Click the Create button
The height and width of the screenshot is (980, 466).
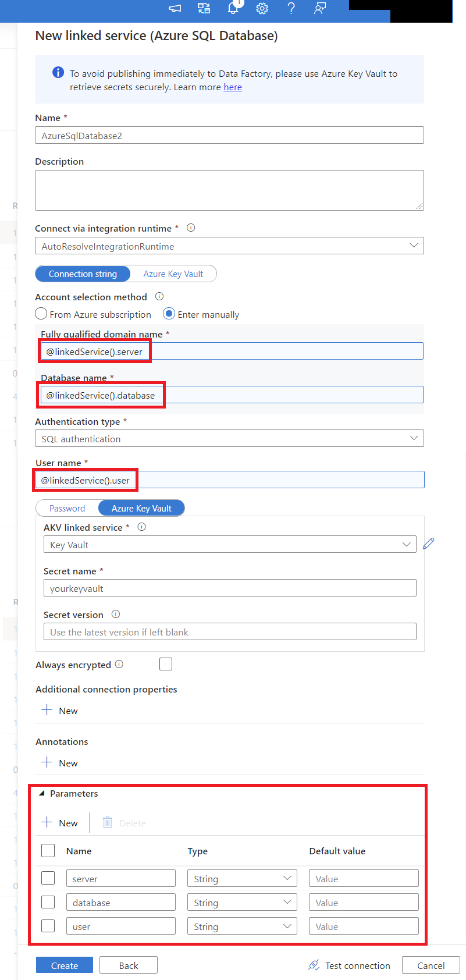tap(64, 964)
